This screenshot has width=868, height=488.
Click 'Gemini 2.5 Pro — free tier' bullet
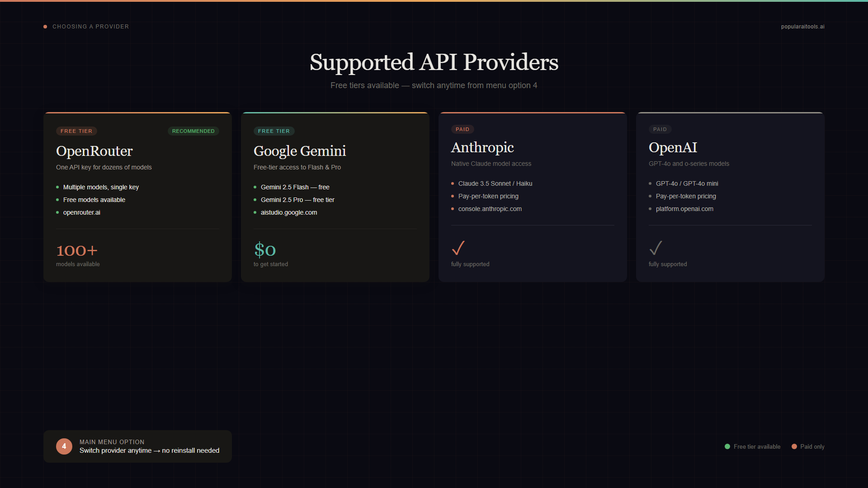(297, 200)
